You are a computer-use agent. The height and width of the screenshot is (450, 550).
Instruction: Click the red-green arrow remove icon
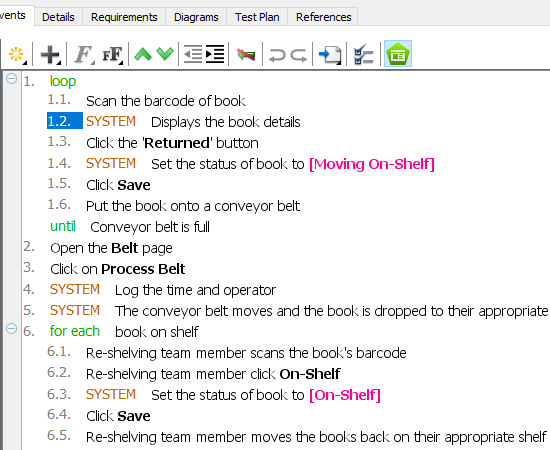246,54
